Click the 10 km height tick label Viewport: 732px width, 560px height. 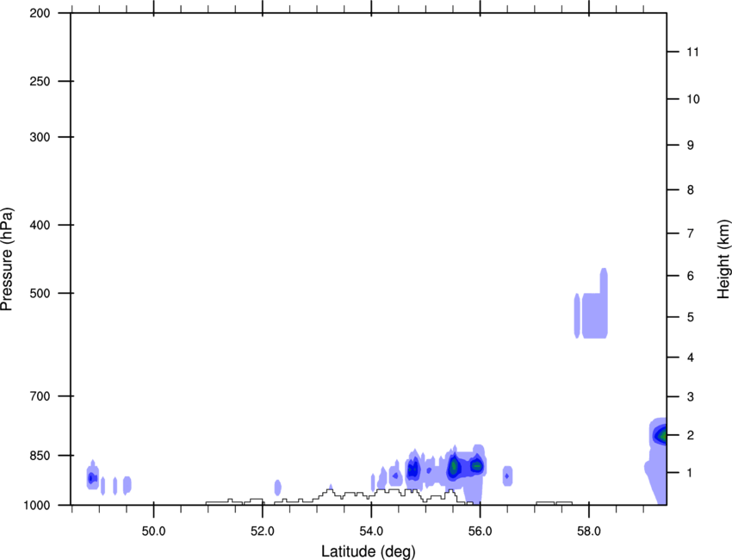click(693, 99)
